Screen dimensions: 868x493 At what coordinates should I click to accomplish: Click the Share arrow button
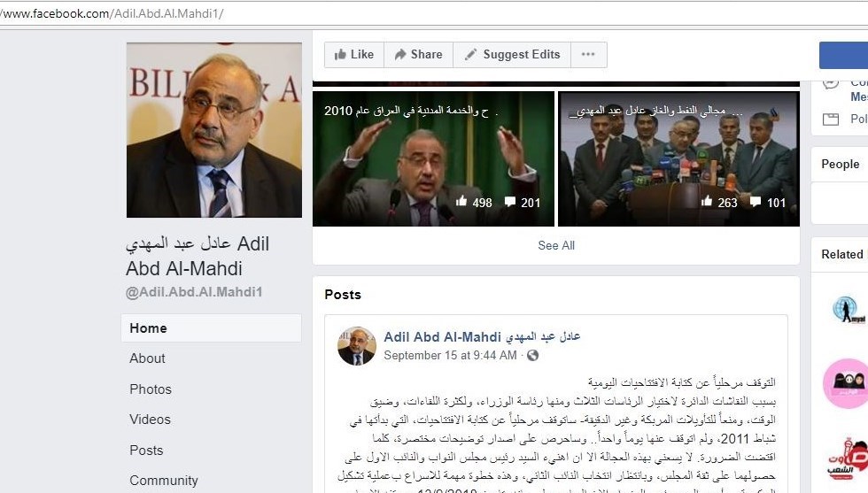[418, 55]
